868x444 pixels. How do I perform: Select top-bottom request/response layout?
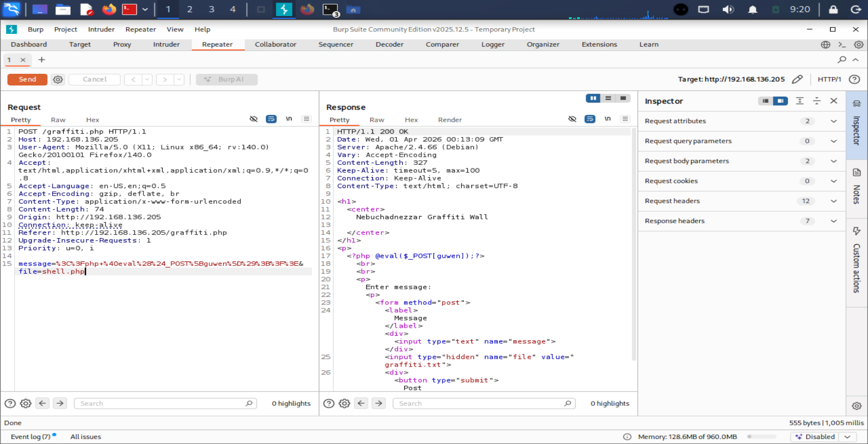tap(608, 98)
